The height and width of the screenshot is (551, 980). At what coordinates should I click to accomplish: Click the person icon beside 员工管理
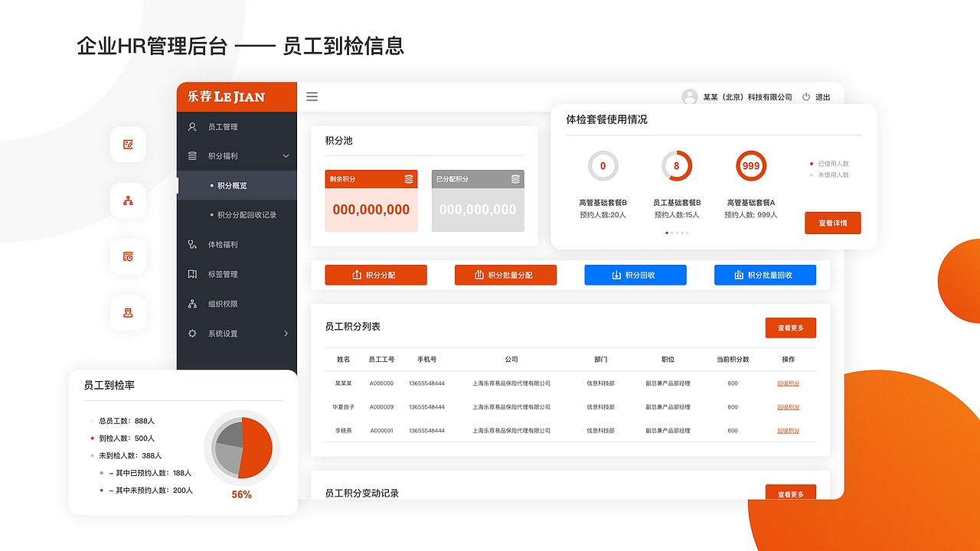[192, 127]
